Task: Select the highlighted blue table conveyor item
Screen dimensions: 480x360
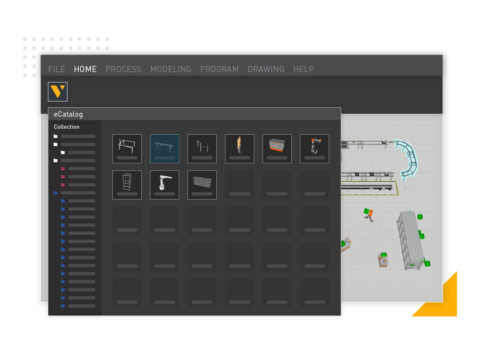Action: [x=165, y=149]
